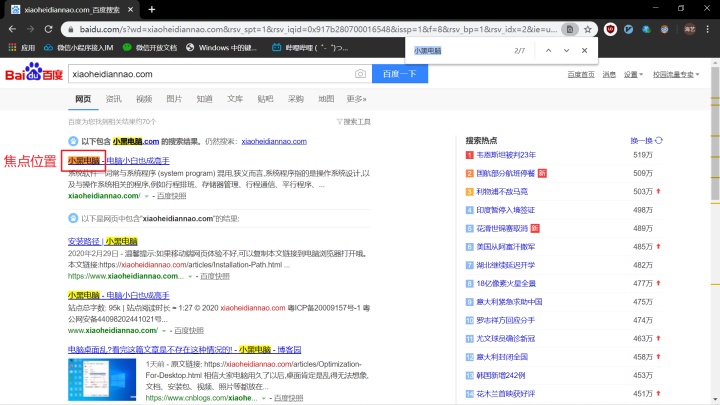720x405 pixels.
Task: Click the Chrome address bar URL
Action: (318, 29)
